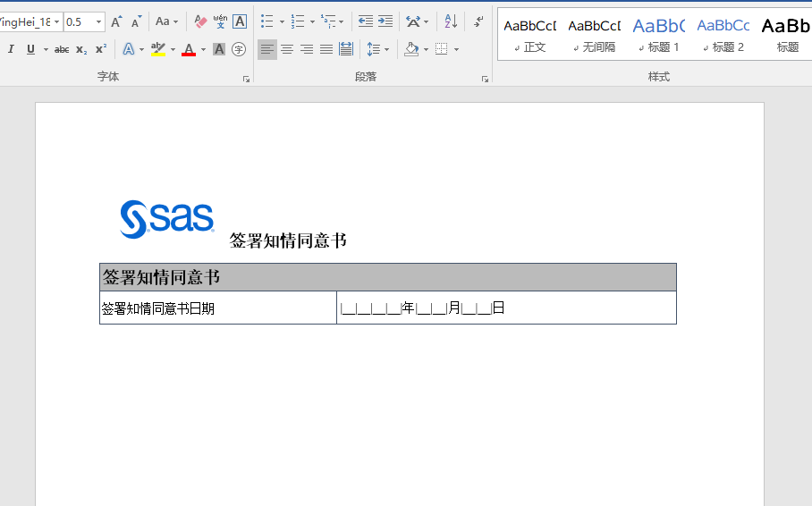Apply yellow text highlight color
Screen dimensions: 812x506
pos(158,49)
